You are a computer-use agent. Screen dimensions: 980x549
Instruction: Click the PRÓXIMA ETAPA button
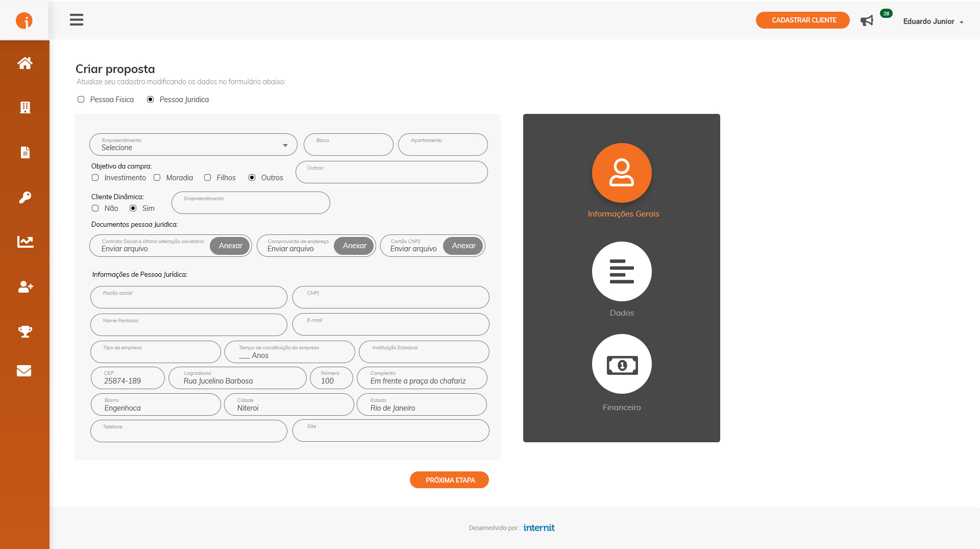449,480
